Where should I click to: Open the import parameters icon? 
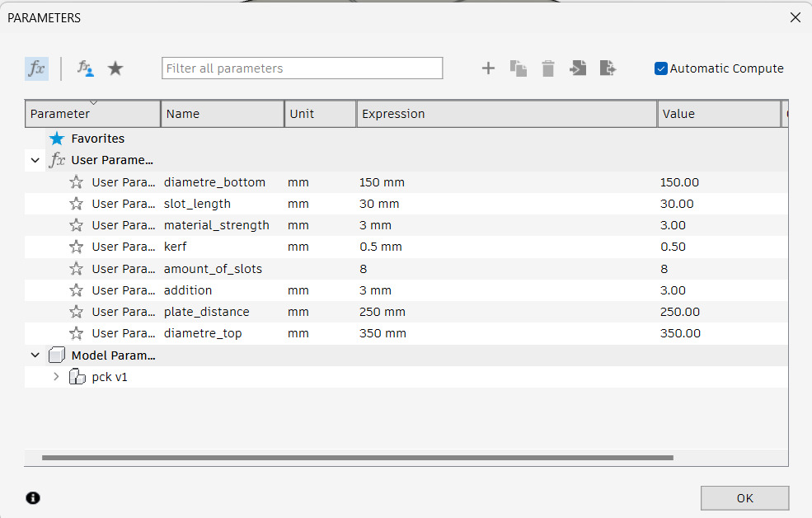(578, 68)
